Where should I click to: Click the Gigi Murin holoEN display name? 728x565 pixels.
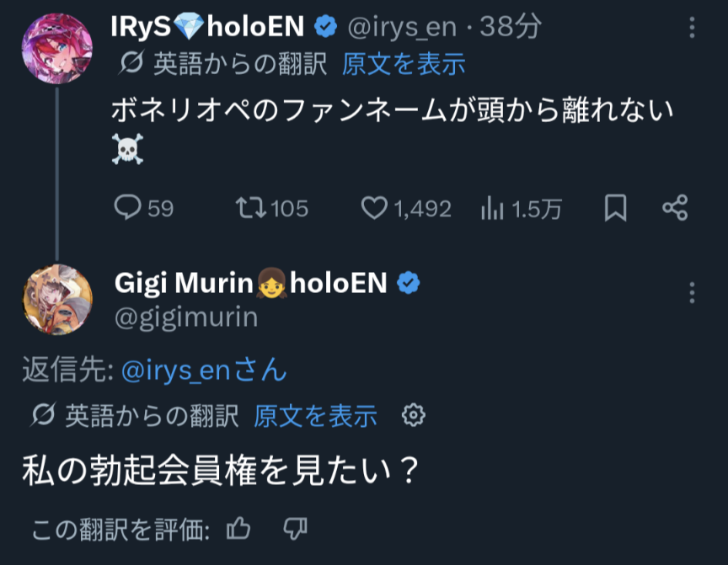(x=250, y=284)
